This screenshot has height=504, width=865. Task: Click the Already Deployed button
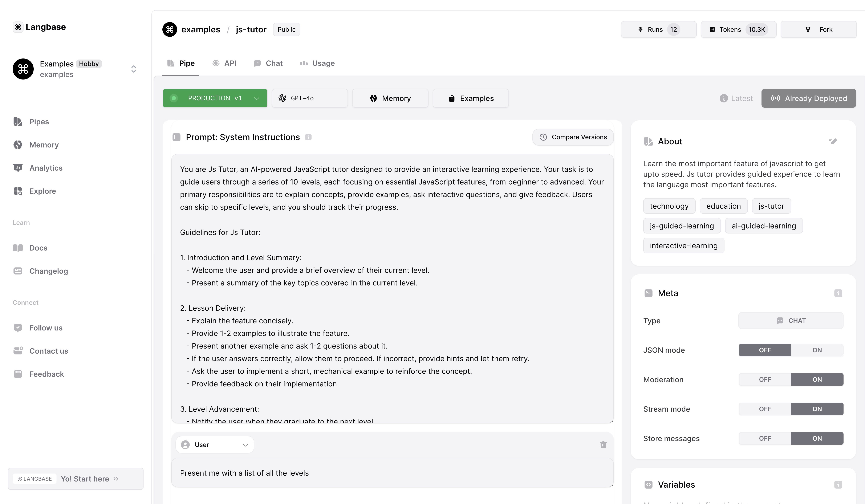(808, 98)
